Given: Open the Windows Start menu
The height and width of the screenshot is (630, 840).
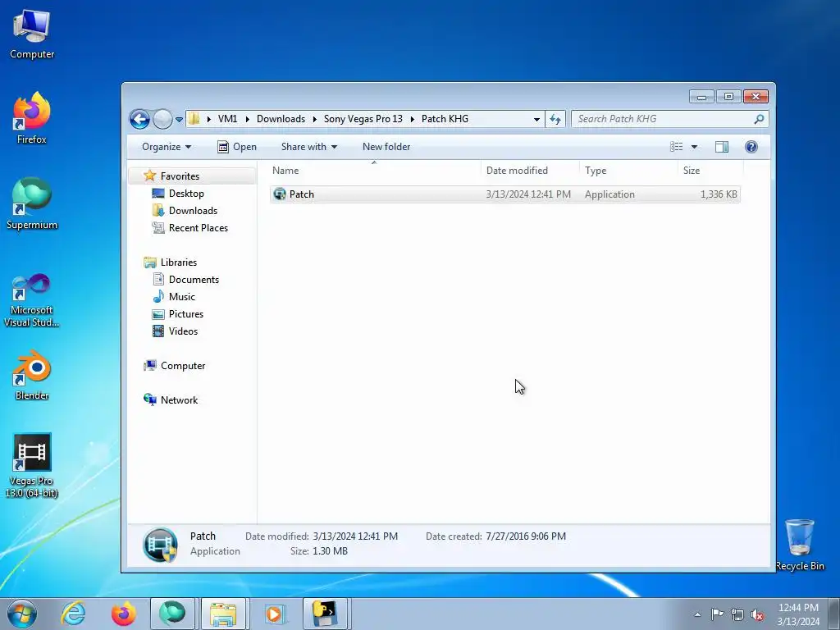Looking at the screenshot, I should point(22,614).
